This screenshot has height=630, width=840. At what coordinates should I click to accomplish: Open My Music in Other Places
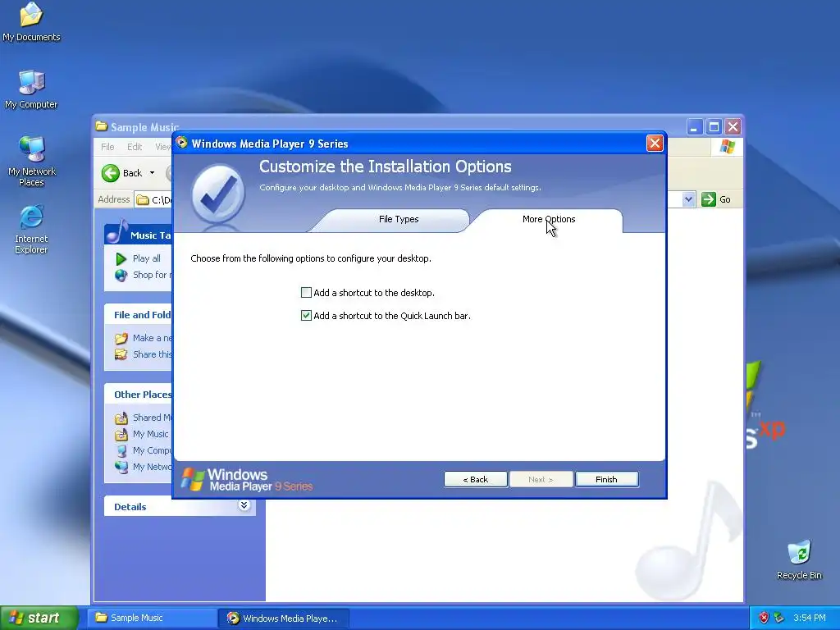150,434
